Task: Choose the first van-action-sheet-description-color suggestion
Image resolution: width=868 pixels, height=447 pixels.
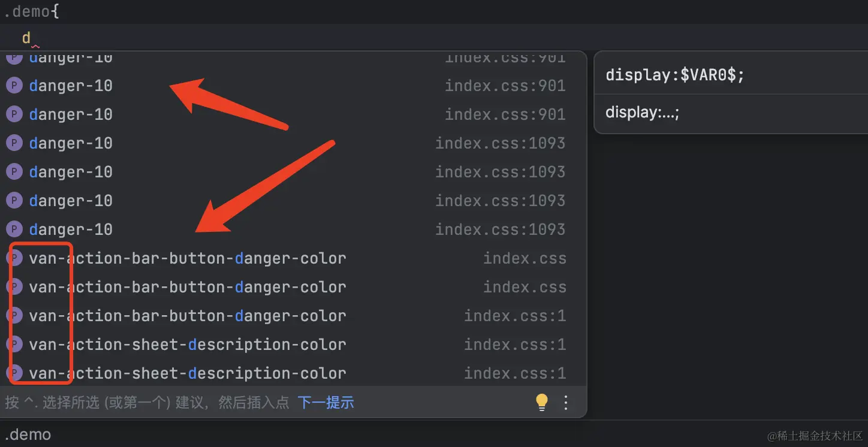Action: (x=187, y=345)
